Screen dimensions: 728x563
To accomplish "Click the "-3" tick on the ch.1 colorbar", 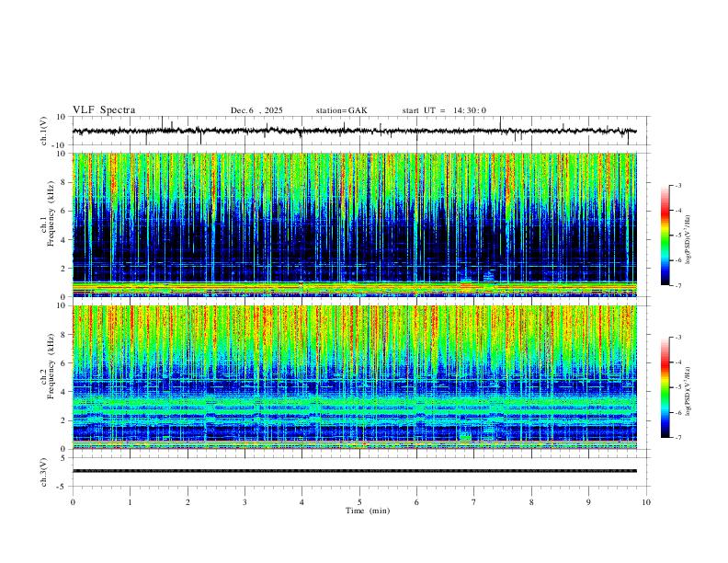I will [x=677, y=185].
